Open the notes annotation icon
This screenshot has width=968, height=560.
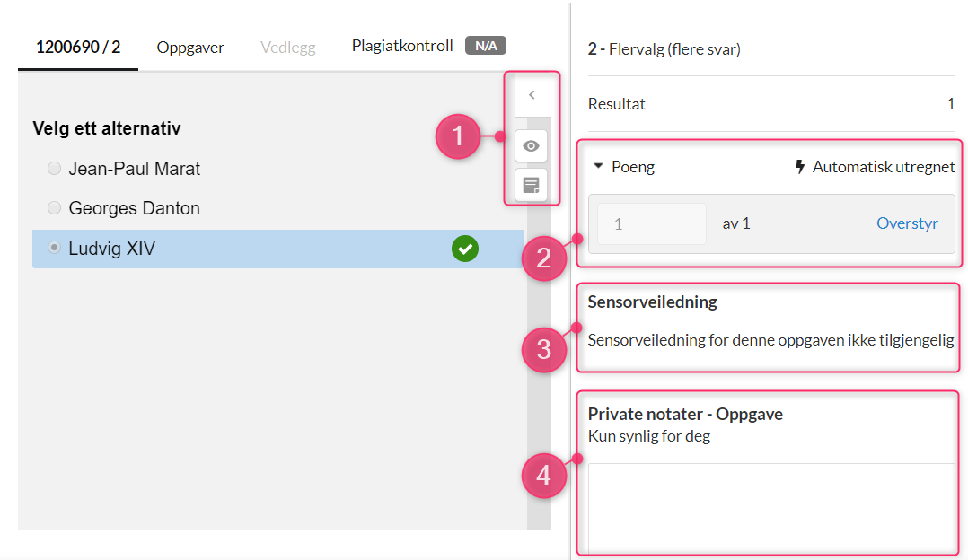(x=531, y=184)
